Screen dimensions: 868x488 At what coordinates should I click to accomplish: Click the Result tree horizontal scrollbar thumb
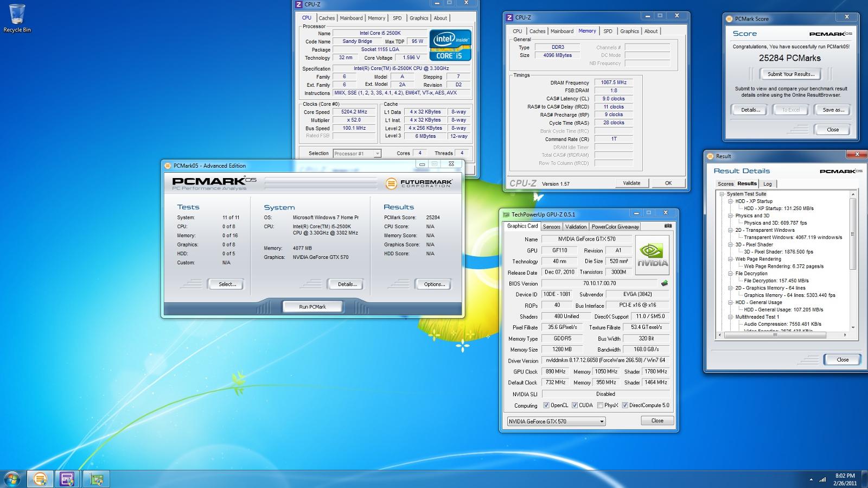(x=775, y=335)
